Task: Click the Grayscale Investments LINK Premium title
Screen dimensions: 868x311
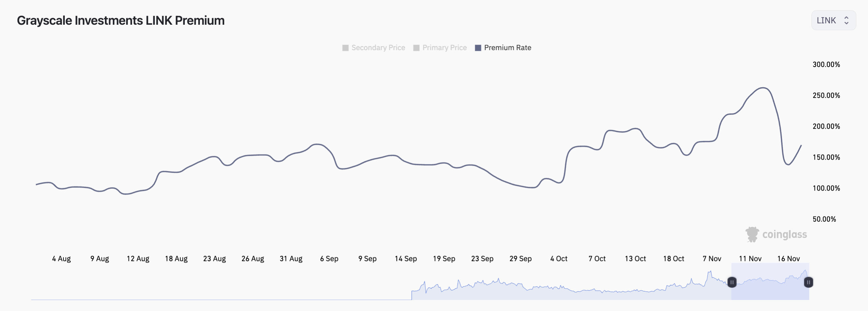Action: pyautogui.click(x=121, y=21)
